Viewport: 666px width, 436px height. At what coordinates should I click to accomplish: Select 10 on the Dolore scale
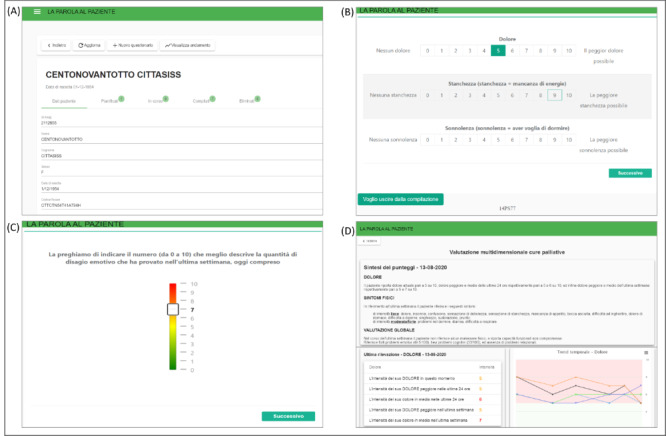pyautogui.click(x=569, y=51)
